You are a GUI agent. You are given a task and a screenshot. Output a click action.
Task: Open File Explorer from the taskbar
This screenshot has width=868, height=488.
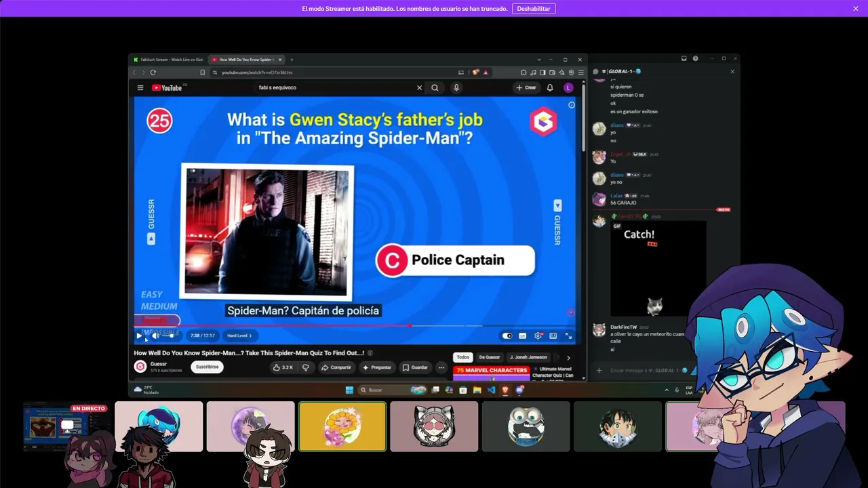(477, 390)
